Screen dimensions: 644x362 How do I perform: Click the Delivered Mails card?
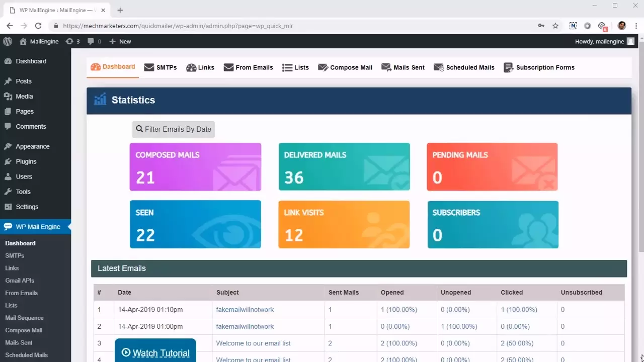pos(344,167)
